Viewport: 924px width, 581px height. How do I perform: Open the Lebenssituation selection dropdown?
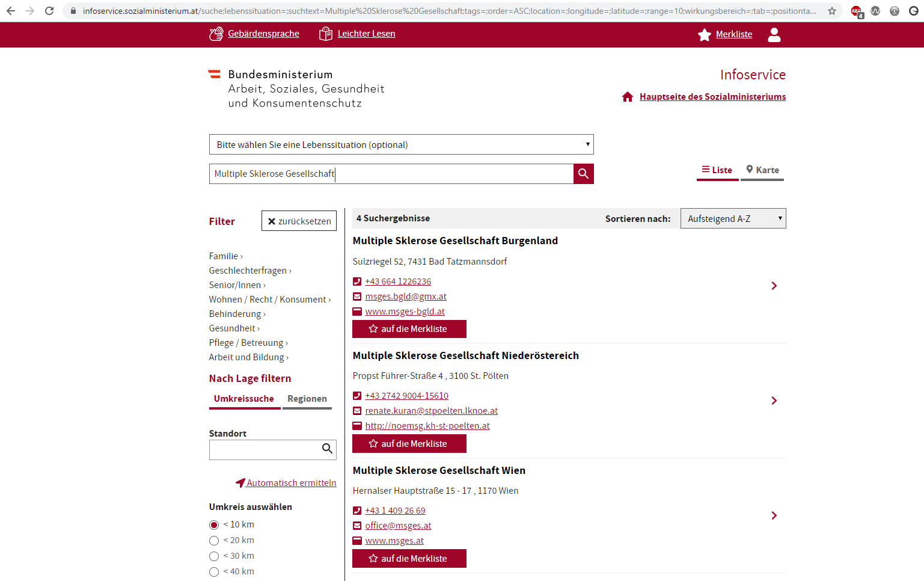pos(401,144)
